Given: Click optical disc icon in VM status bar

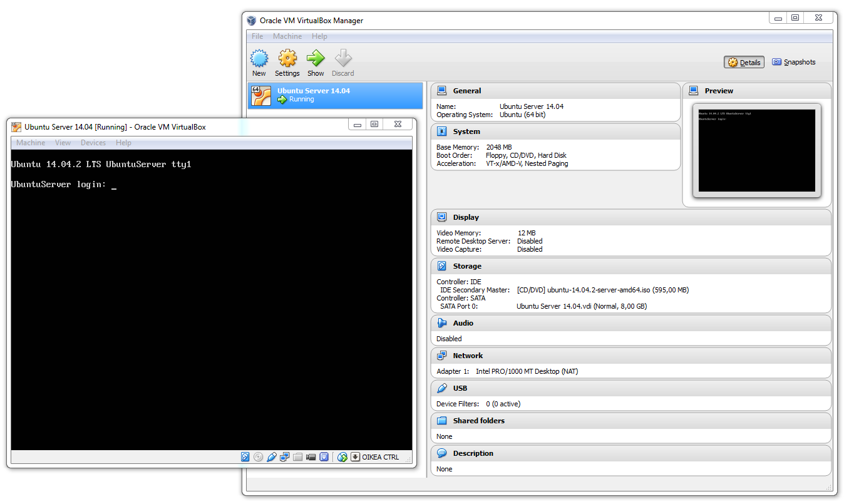Looking at the screenshot, I should pos(259,457).
